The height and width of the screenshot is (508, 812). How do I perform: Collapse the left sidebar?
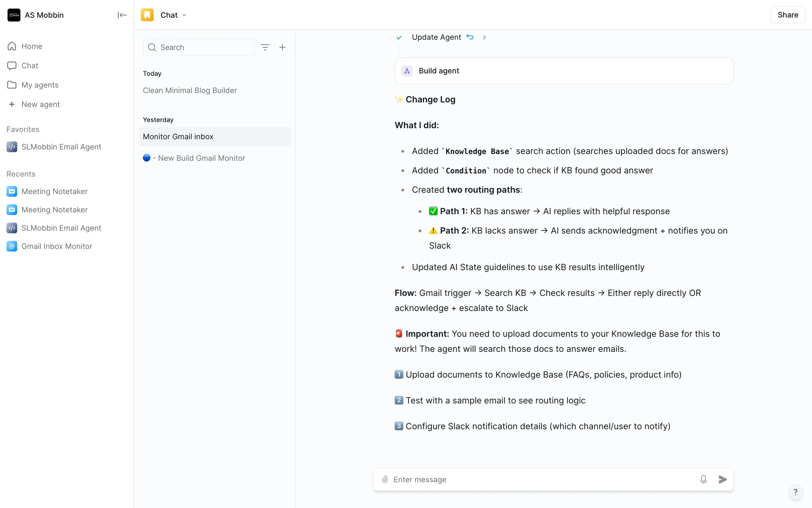tap(122, 15)
